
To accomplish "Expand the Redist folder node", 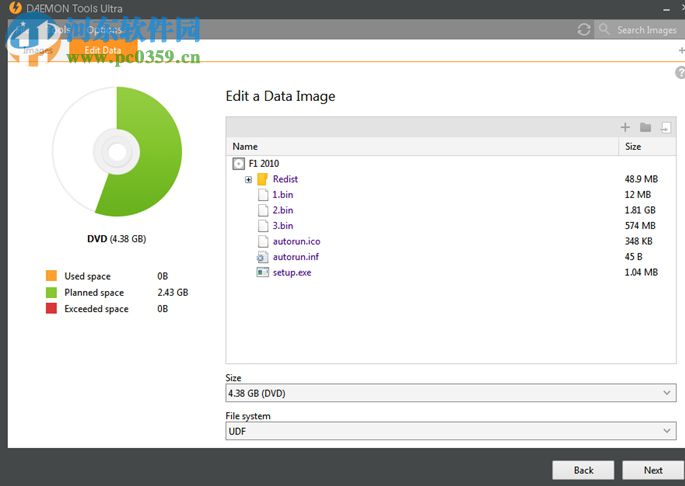I will coord(248,180).
